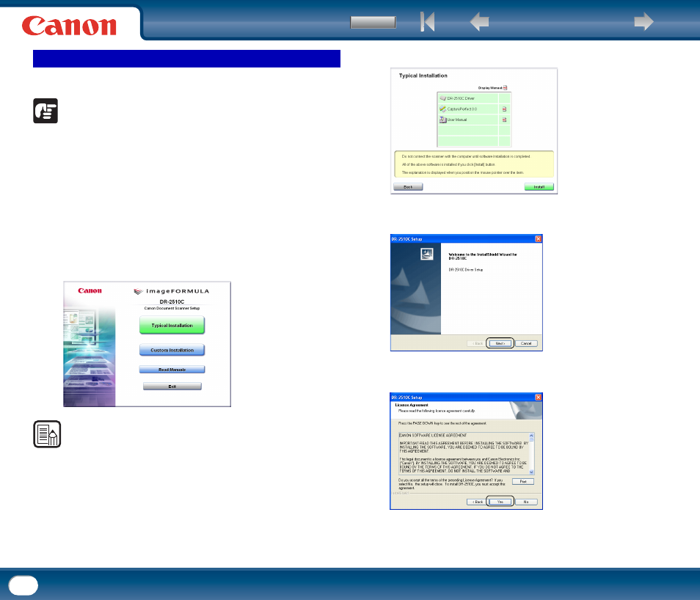Click the Exit button in the setup menu
Viewport: 700px width, 600px height.
pos(172,386)
